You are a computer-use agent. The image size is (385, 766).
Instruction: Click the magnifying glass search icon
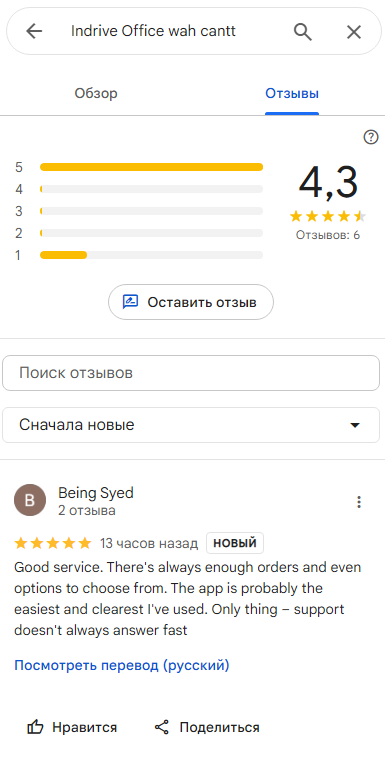pos(302,32)
